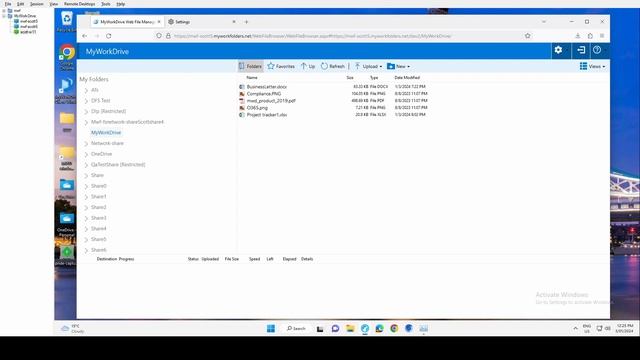Refresh the file listing
Screen dimensions: 640x360
coord(333,66)
